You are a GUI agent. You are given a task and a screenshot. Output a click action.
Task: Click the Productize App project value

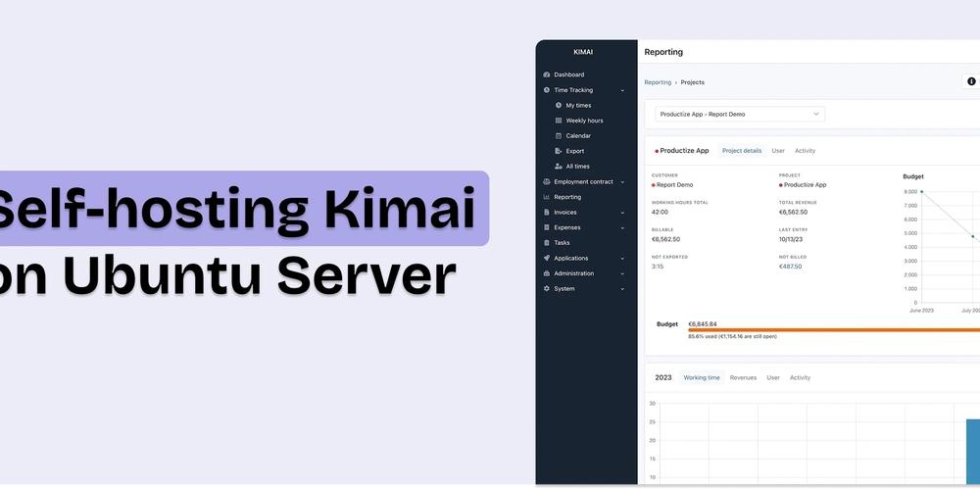point(805,185)
